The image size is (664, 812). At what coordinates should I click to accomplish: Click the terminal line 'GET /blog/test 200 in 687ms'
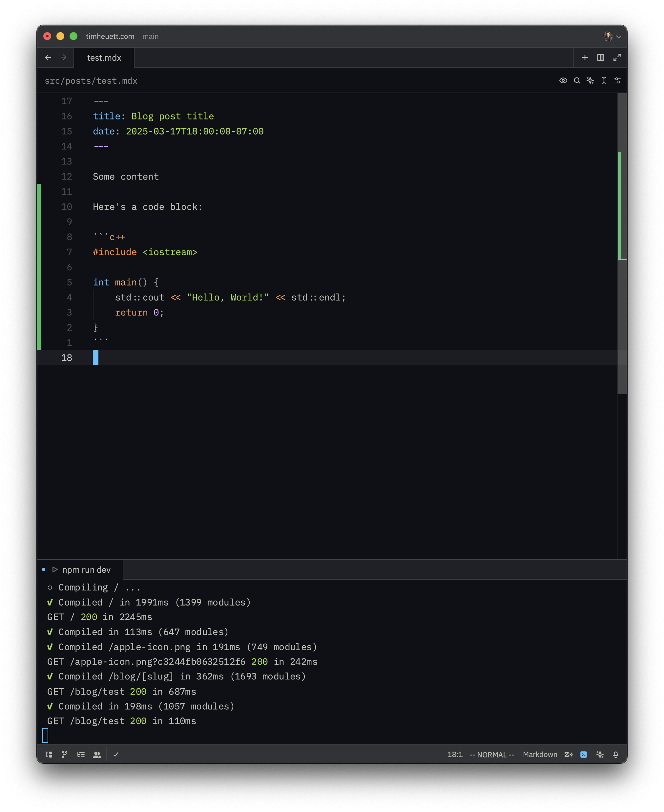click(x=122, y=692)
